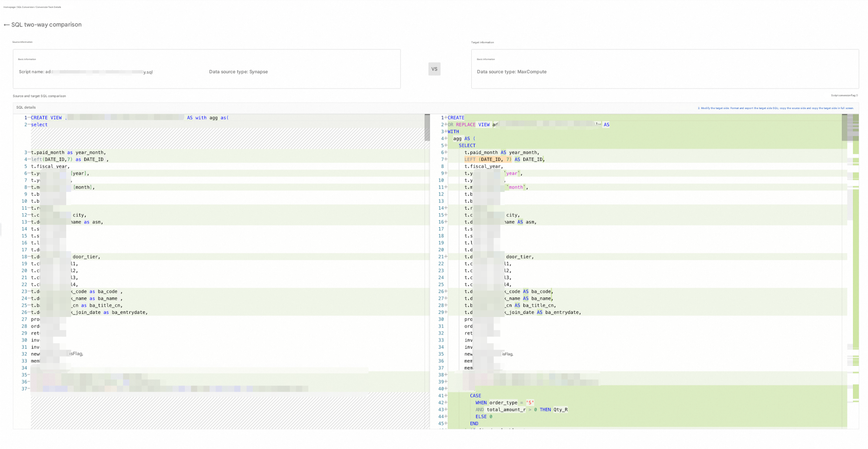Click the Data source type: Synapse text

tap(238, 72)
